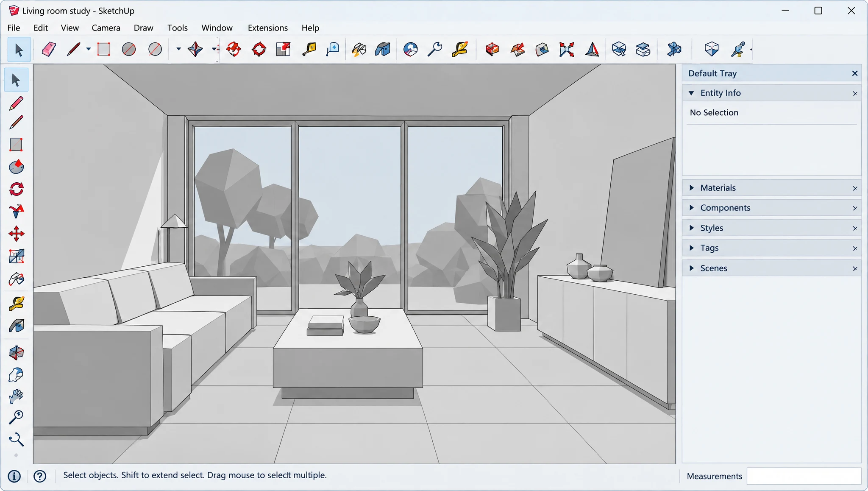
Task: Collapse the Entity Info panel
Action: point(692,93)
